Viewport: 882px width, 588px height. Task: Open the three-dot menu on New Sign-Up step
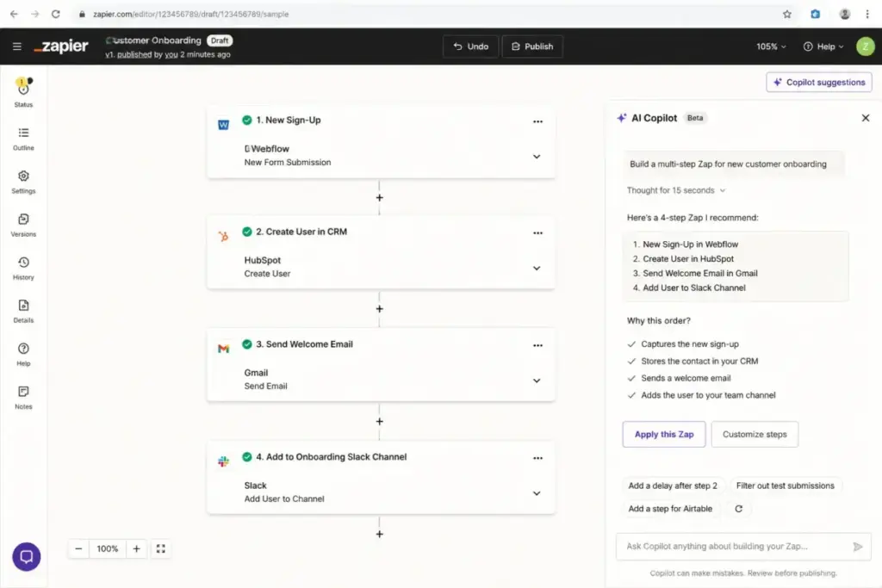tap(537, 121)
